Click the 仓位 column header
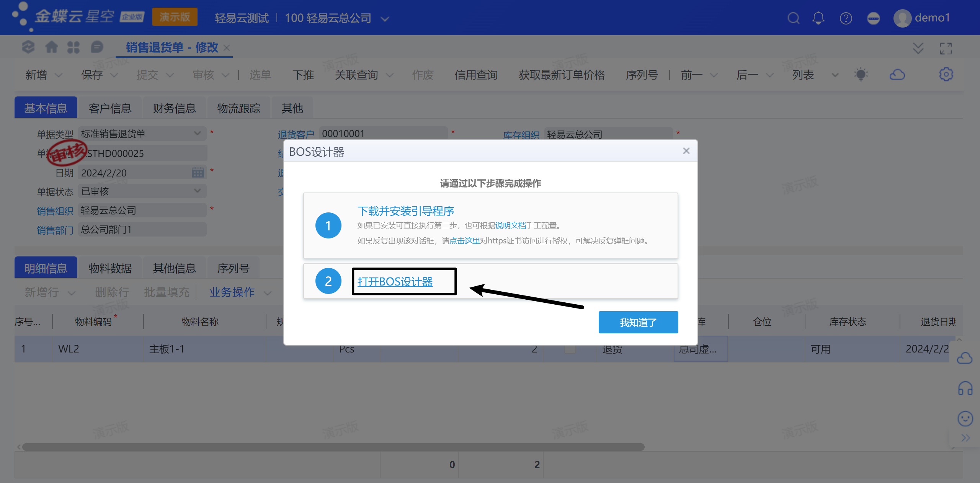 click(762, 321)
